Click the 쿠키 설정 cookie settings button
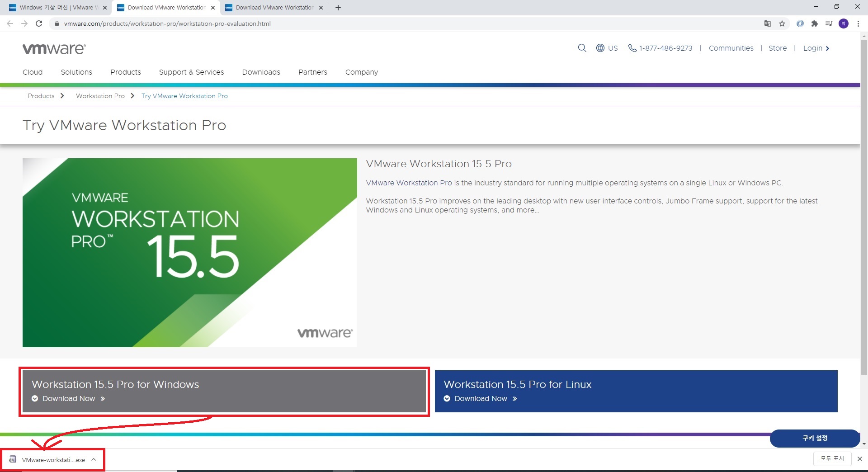Screen dimensions: 868x472 point(815,438)
